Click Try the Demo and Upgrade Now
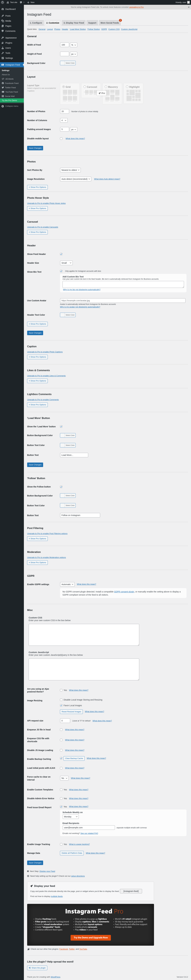This screenshot has width=191, height=980. 91,937
